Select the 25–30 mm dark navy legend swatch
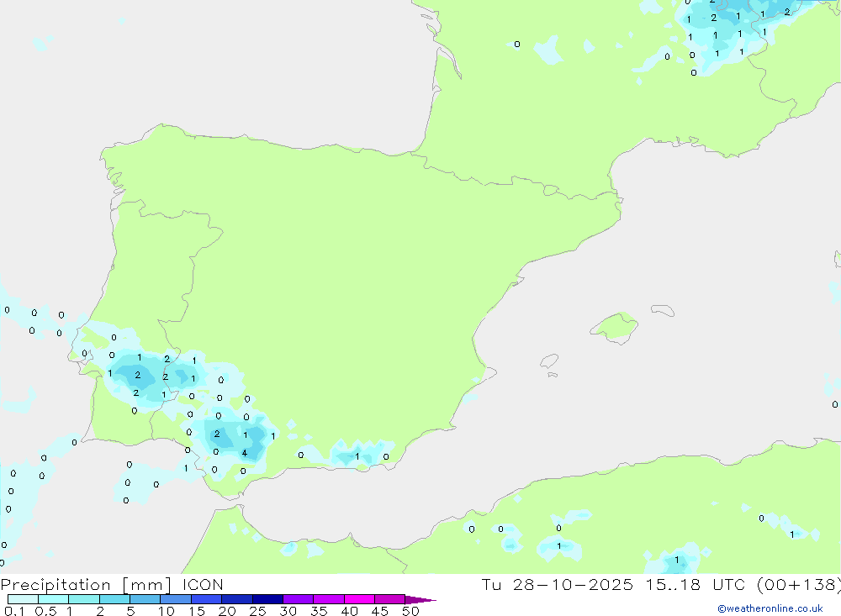The width and height of the screenshot is (841, 616). [x=267, y=599]
